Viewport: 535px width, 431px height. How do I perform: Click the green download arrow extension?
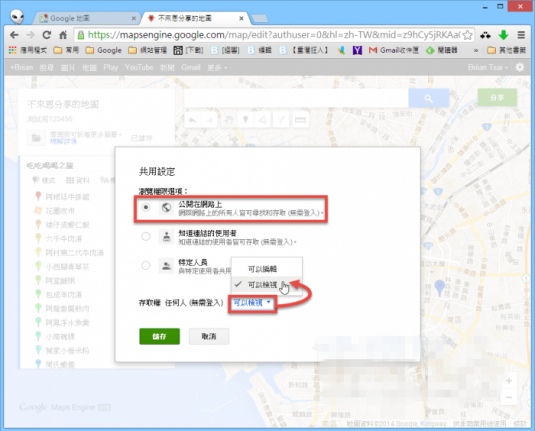504,35
